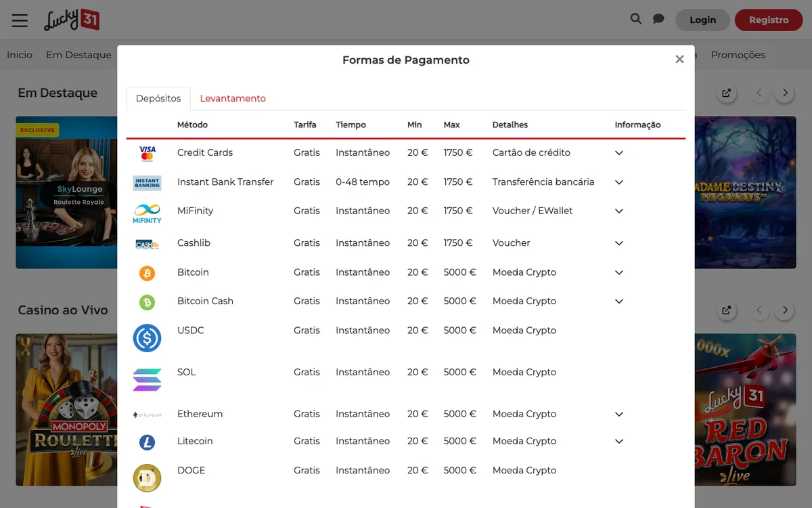Go to previous Casino ao Vivo games

pyautogui.click(x=759, y=310)
